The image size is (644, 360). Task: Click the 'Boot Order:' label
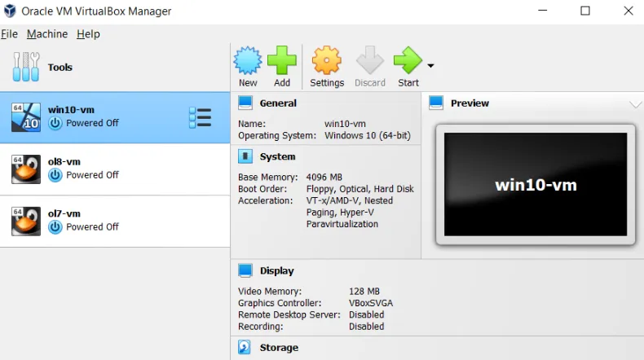(262, 189)
